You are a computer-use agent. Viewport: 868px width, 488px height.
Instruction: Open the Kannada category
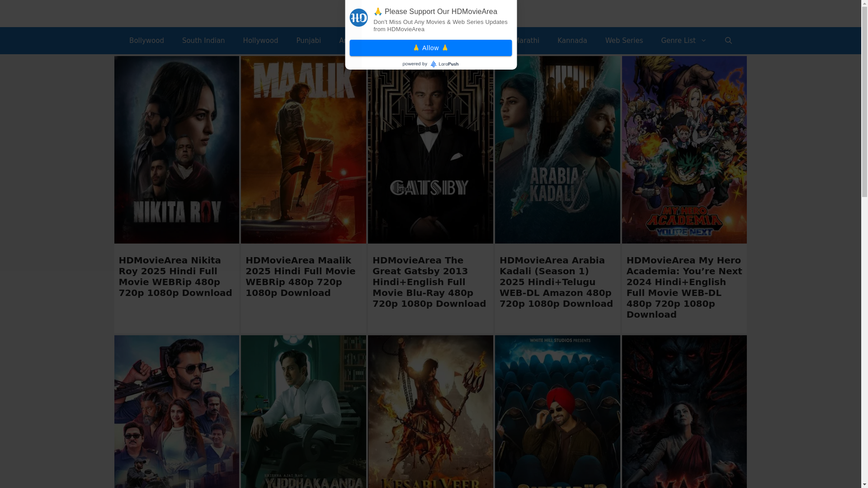click(572, 41)
